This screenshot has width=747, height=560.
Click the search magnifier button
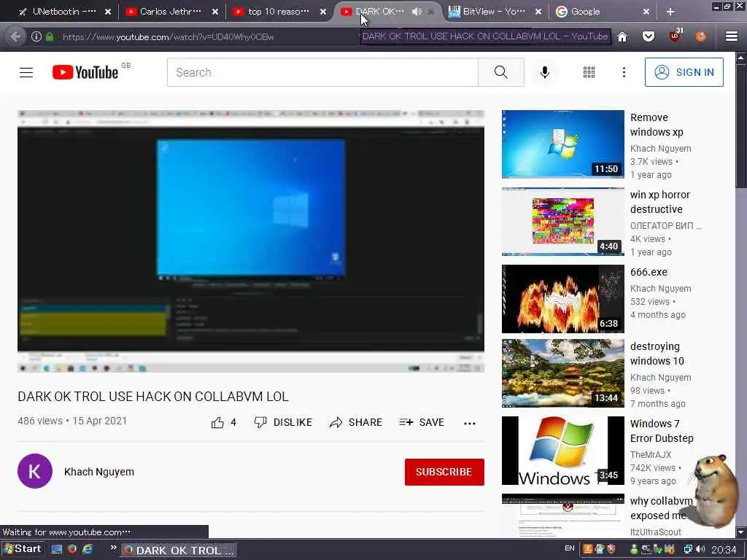[x=500, y=72]
